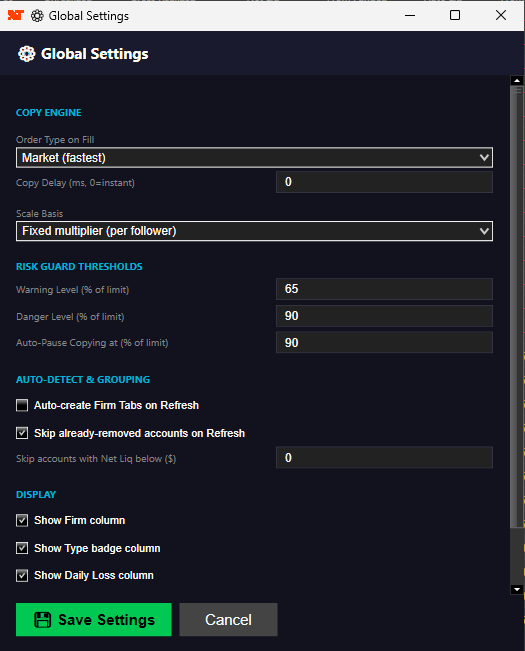Click the Auto-Pause Copying at label

pos(92,343)
